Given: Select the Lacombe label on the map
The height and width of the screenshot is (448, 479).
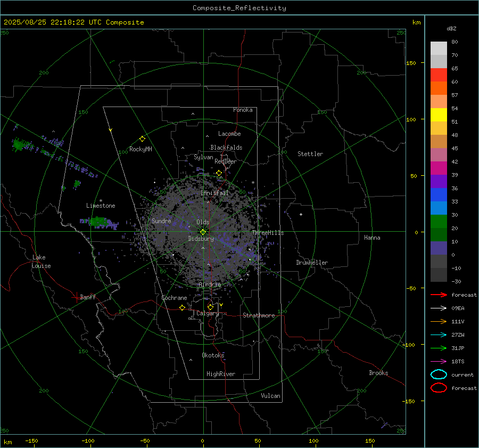Looking at the screenshot, I should tap(229, 134).
